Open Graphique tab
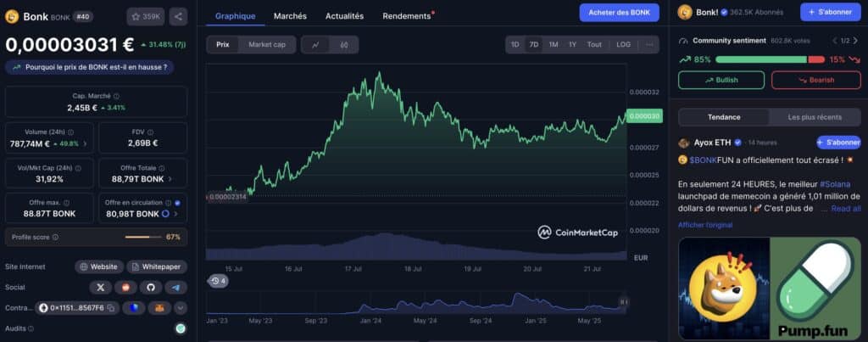The width and height of the screenshot is (868, 342). pyautogui.click(x=236, y=16)
